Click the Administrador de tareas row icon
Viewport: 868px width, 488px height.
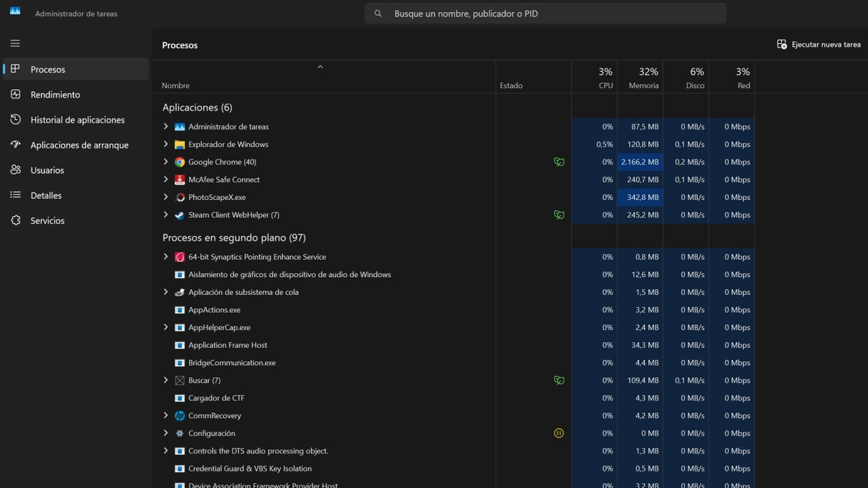tap(180, 127)
